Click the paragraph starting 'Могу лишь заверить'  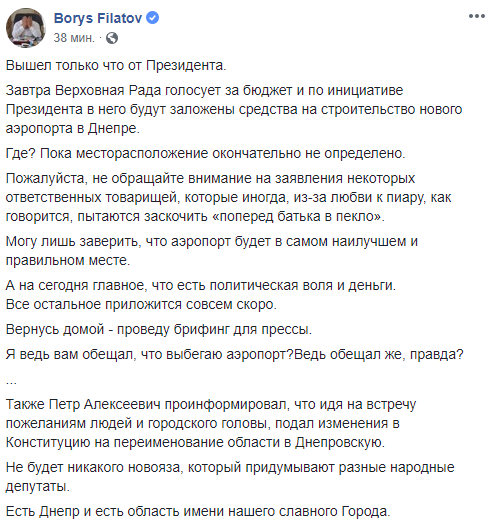[x=212, y=250]
